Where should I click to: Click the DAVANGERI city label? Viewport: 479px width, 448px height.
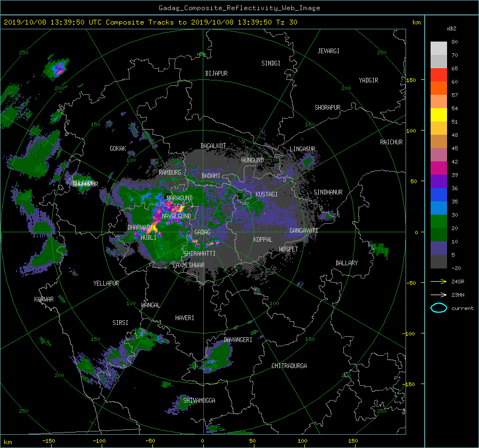point(238,340)
